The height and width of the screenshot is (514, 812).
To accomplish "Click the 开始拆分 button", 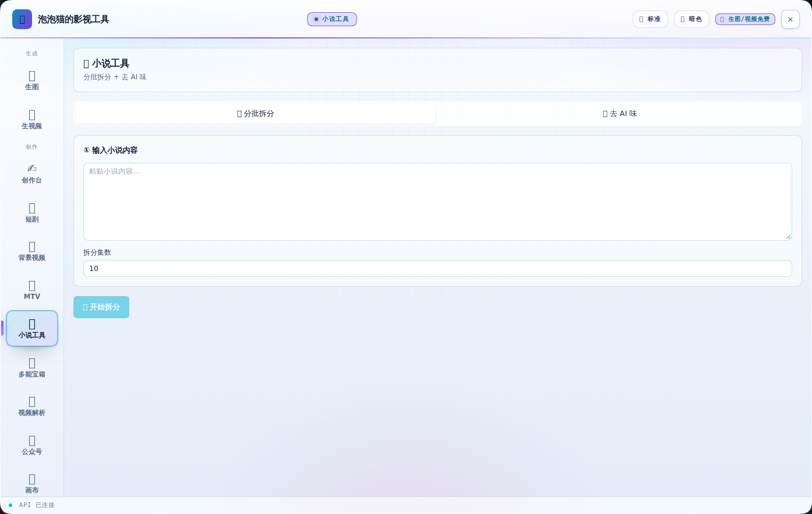I will point(101,307).
